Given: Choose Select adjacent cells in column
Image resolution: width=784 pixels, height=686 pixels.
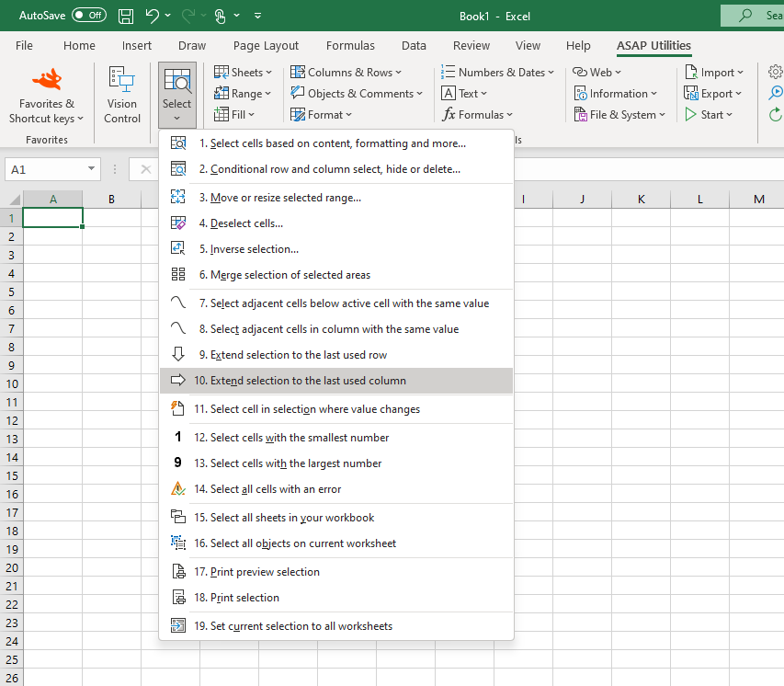Looking at the screenshot, I should point(336,328).
